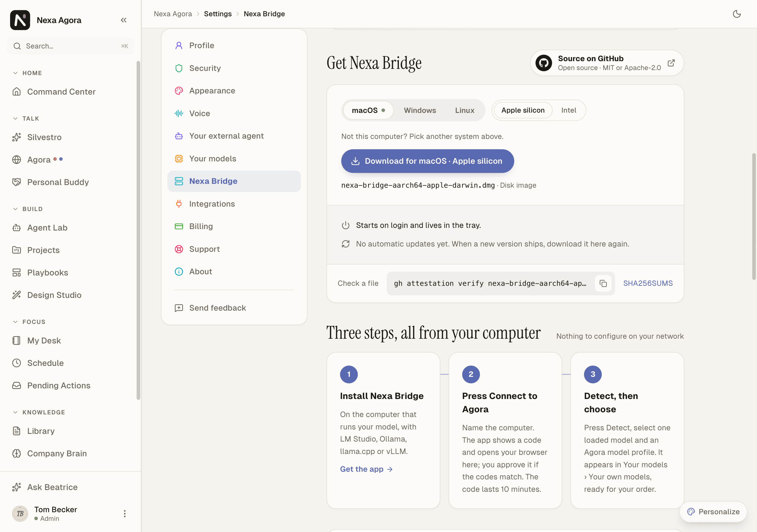Download for macOS Apple silicon
Image resolution: width=757 pixels, height=532 pixels.
pos(427,161)
